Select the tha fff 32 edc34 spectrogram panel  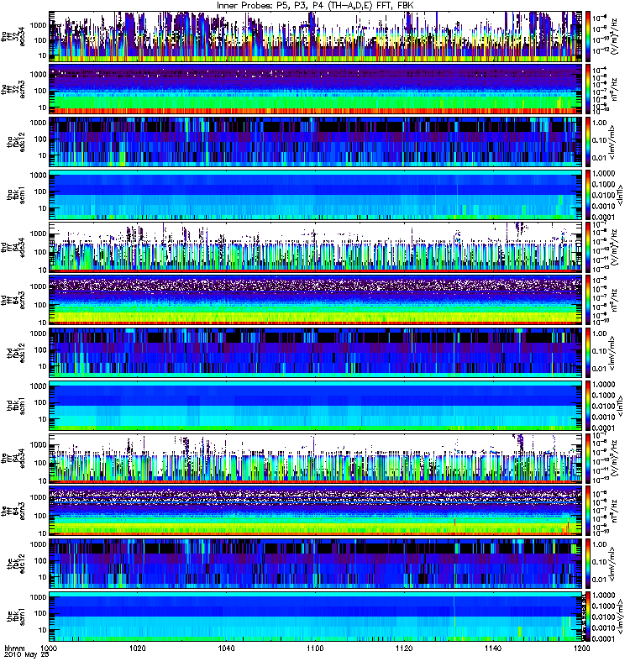coord(316,36)
